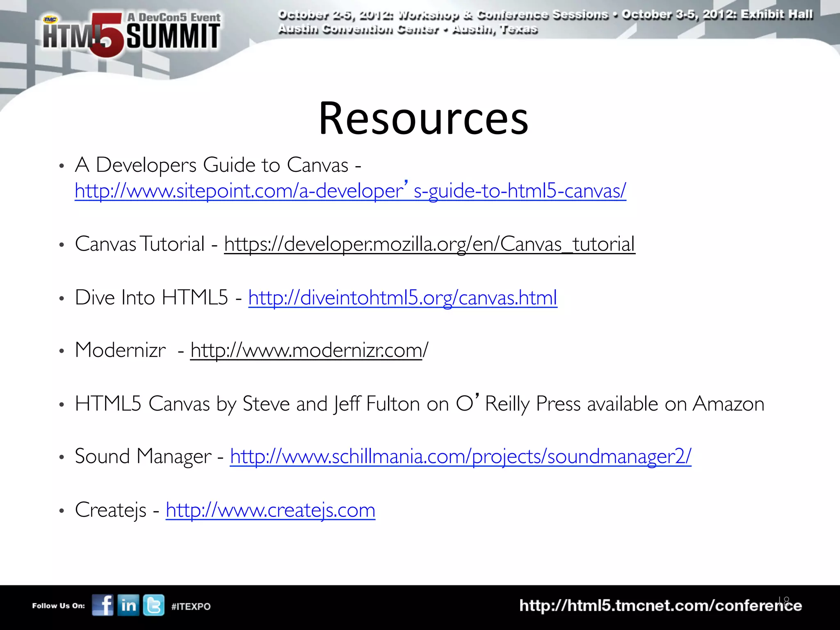Click the #ITEXPO hashtag text
840x630 pixels.
point(191,607)
